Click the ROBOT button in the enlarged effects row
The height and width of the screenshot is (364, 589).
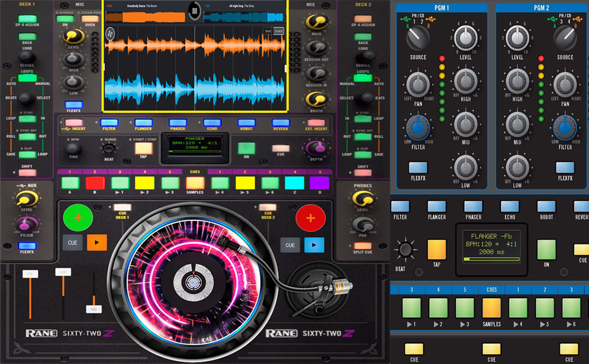(546, 206)
